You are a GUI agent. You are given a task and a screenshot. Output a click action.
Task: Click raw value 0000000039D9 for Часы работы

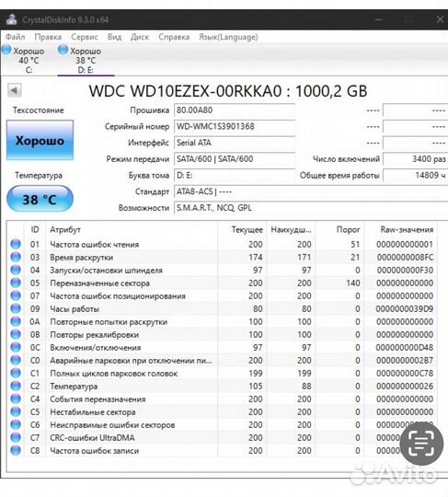point(405,308)
